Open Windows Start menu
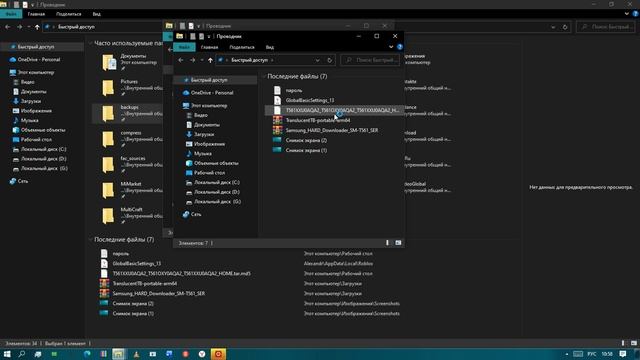The width and height of the screenshot is (640, 360). [7, 354]
